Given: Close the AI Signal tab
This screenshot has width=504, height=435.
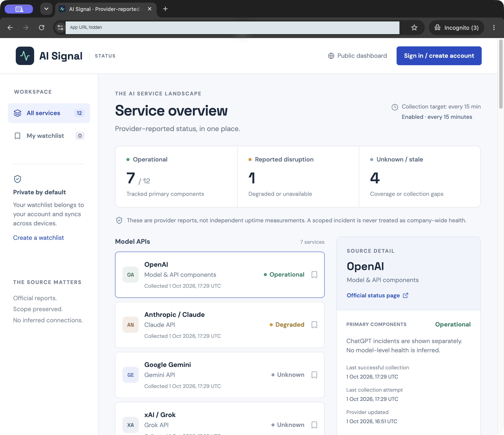Looking at the screenshot, I should [150, 9].
